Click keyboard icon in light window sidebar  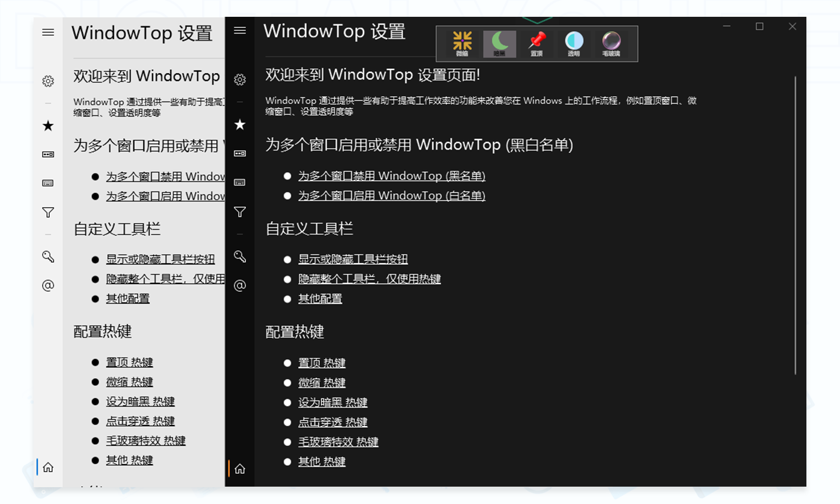[48, 183]
